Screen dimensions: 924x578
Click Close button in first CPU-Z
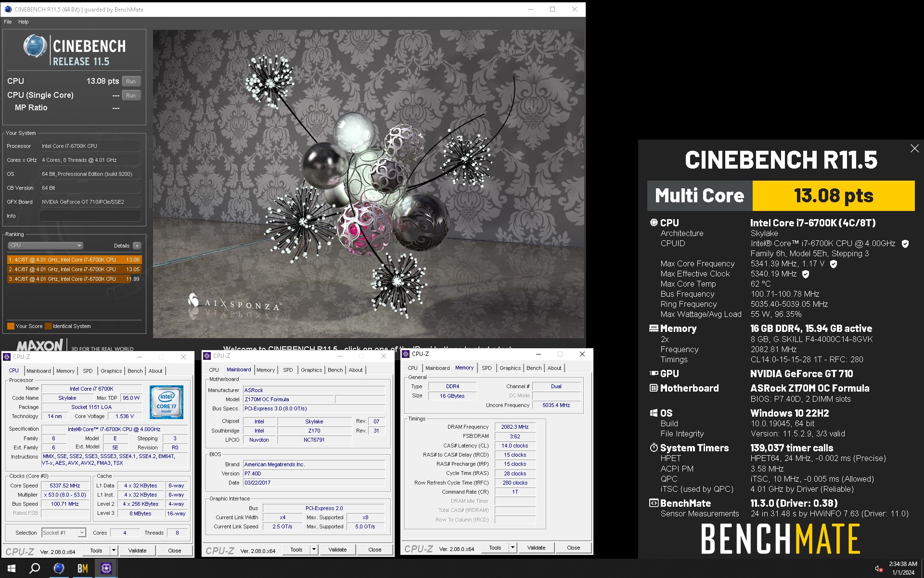coord(174,550)
